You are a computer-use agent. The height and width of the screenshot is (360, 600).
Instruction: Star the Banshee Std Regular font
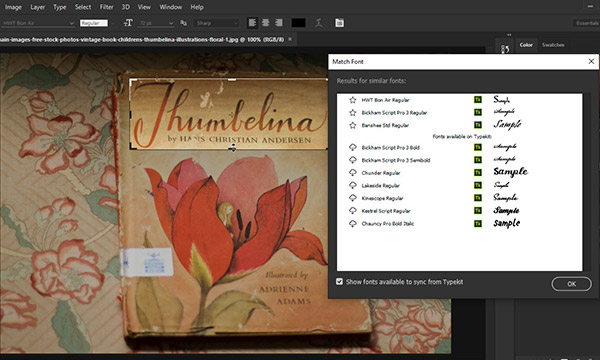pos(352,125)
